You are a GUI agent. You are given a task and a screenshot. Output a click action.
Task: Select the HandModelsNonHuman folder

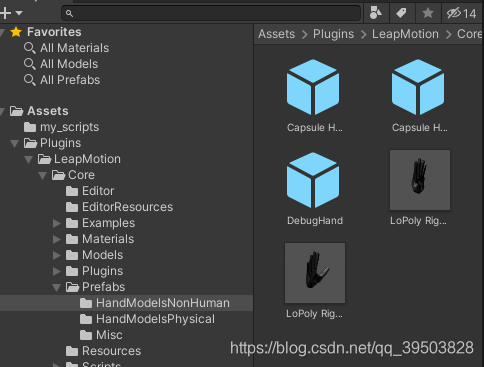coord(163,303)
